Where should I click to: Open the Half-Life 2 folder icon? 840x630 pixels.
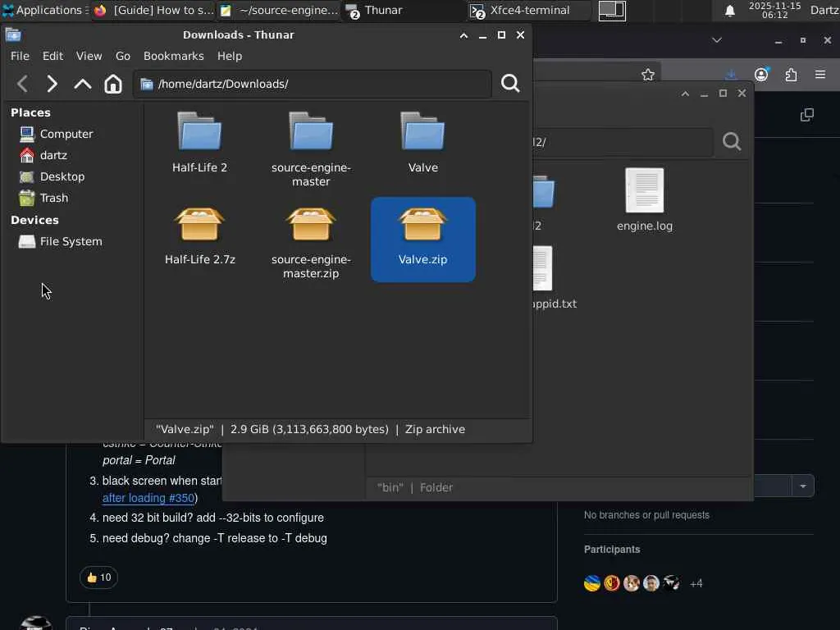(199, 131)
